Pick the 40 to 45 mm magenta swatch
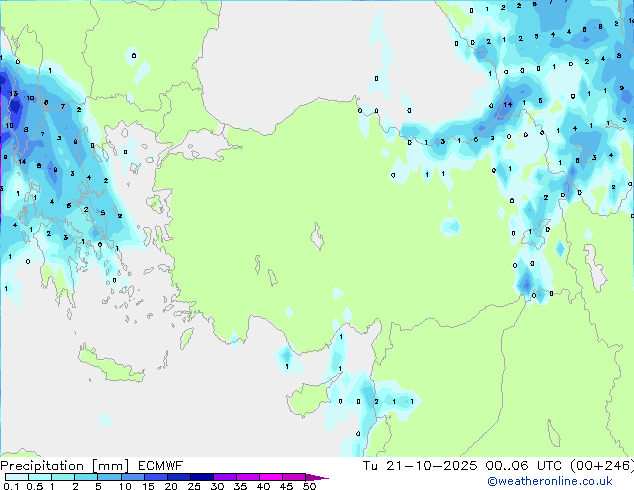Viewport: 634px width, 490px height. pos(271,477)
